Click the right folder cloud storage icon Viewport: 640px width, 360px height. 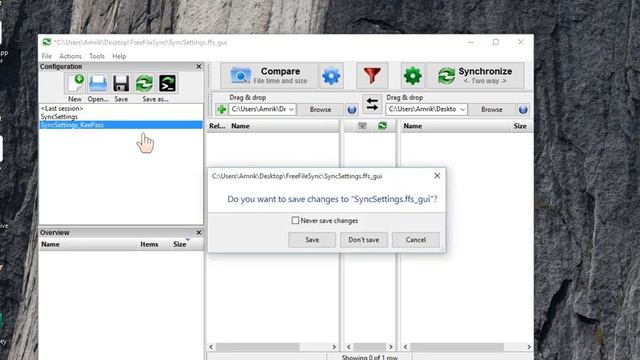(523, 109)
